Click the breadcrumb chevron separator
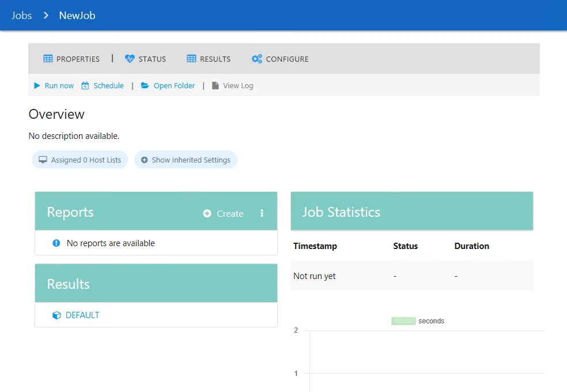567x392 pixels. pyautogui.click(x=46, y=16)
